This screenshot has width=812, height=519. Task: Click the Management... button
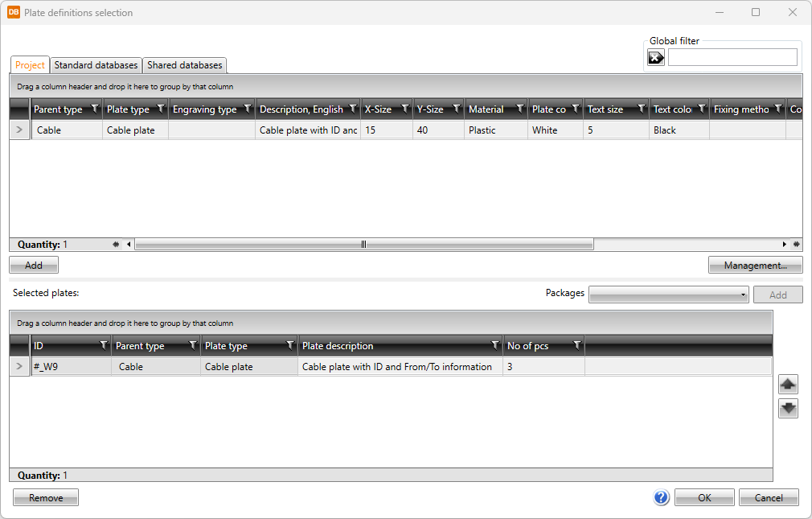point(754,265)
